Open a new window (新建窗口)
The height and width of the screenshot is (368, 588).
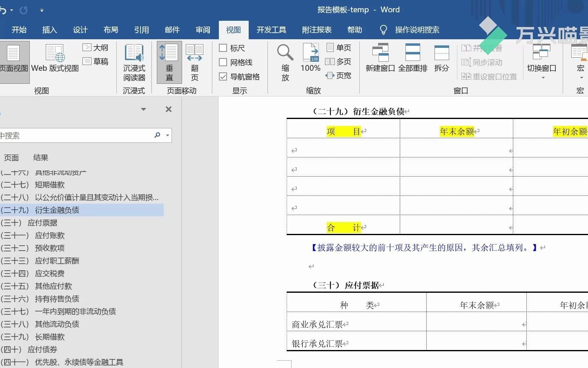point(380,58)
